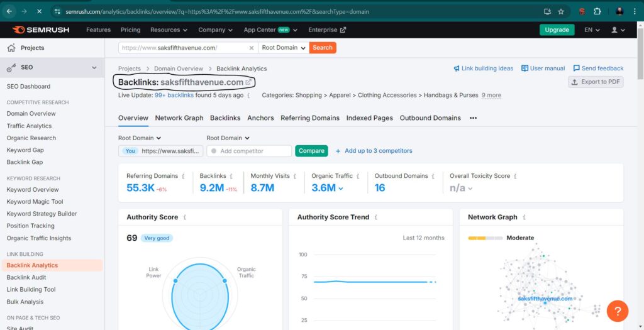Image resolution: width=644 pixels, height=330 pixels.
Task: Open Pricing in top navigation
Action: tap(130, 30)
